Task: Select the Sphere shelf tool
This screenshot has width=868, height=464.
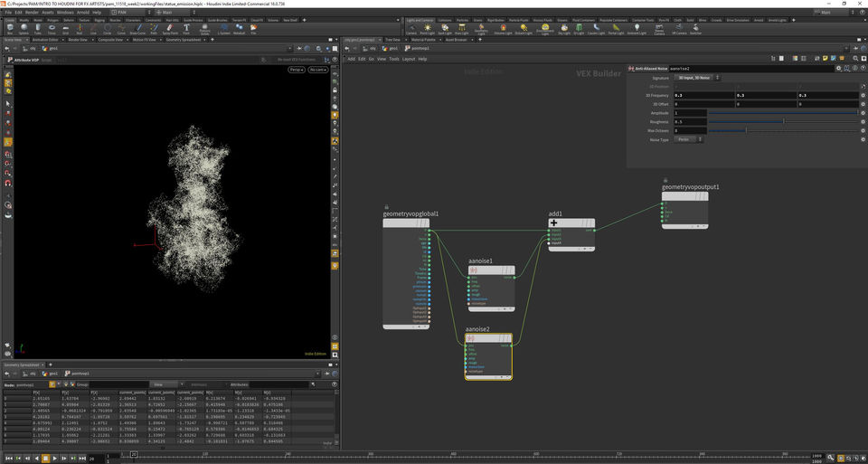Action: (x=23, y=29)
